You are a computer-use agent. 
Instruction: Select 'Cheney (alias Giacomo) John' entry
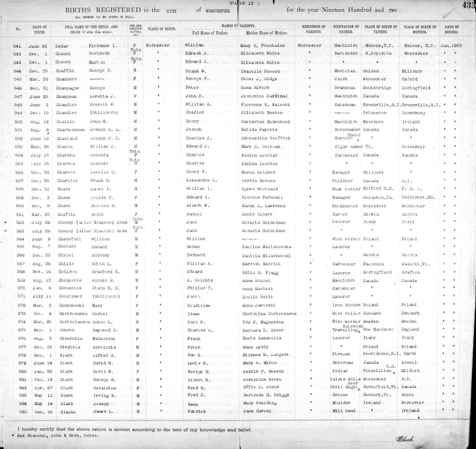(x=92, y=222)
